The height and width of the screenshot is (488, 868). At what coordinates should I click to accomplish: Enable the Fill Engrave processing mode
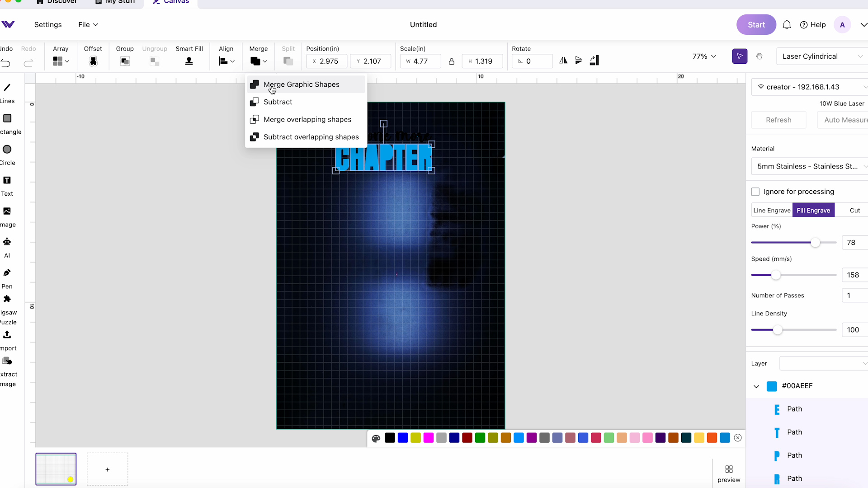814,210
